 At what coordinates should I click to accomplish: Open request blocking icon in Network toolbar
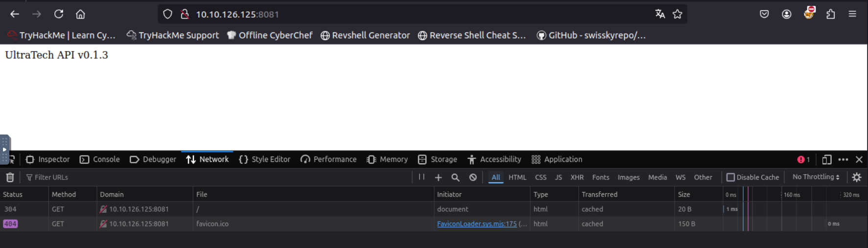pos(473,178)
